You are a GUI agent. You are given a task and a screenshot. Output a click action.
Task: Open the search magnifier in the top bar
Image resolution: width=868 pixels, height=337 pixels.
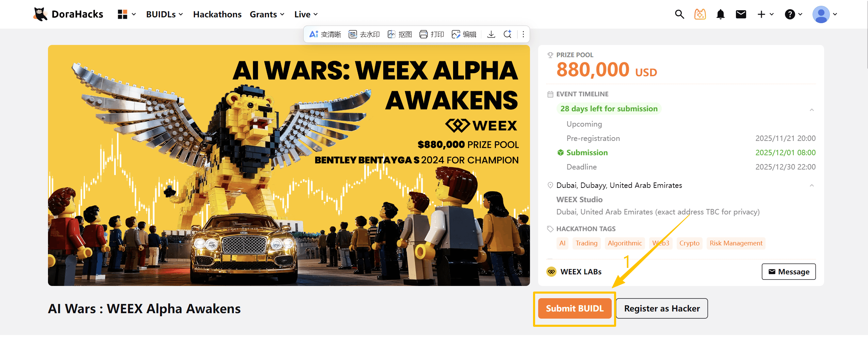pyautogui.click(x=679, y=14)
